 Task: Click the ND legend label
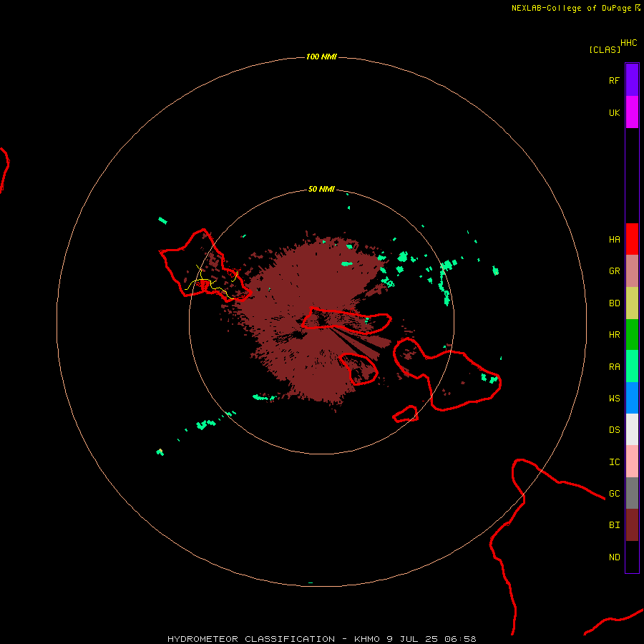614,557
